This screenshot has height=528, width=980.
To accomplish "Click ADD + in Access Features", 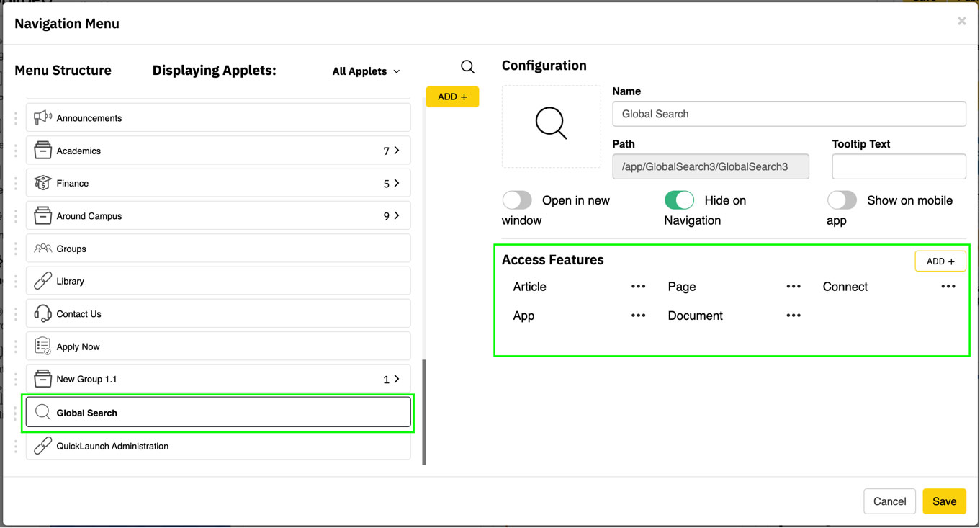I will tap(940, 261).
